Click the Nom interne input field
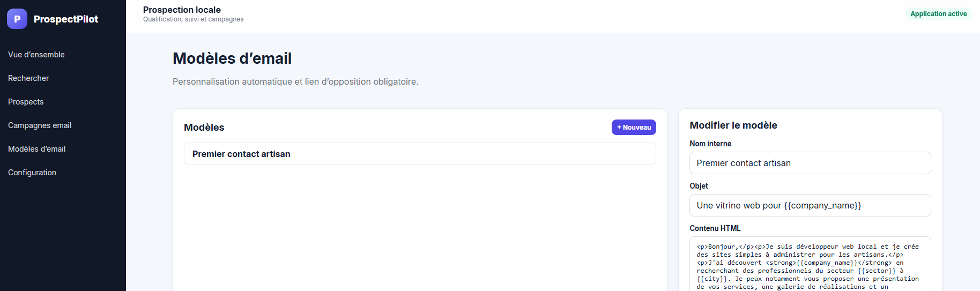The width and height of the screenshot is (980, 291). tap(810, 163)
